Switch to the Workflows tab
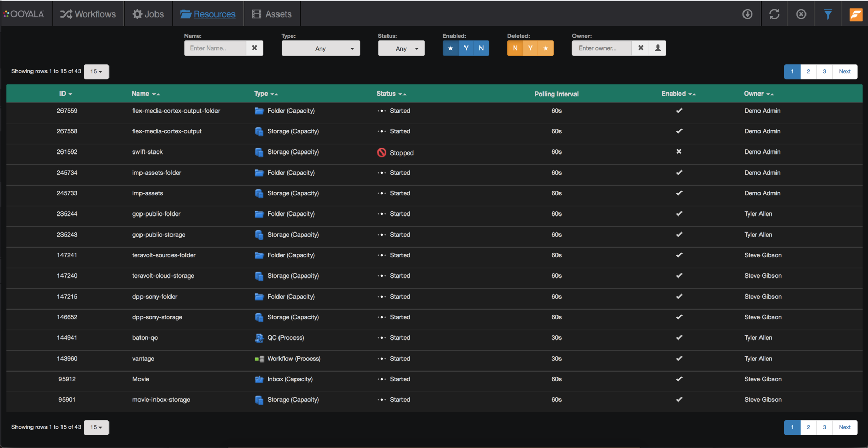868x448 pixels. [x=88, y=14]
